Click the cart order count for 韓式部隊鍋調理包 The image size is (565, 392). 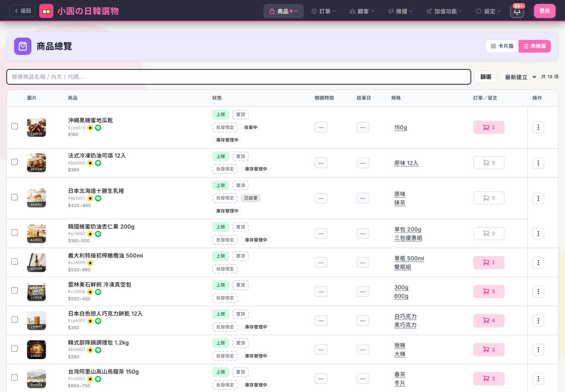tap(489, 350)
